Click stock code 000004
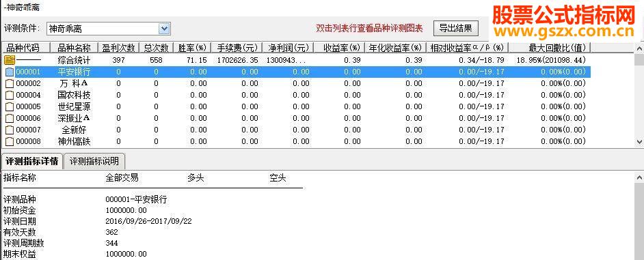The width and height of the screenshot is (644, 260). point(28,95)
